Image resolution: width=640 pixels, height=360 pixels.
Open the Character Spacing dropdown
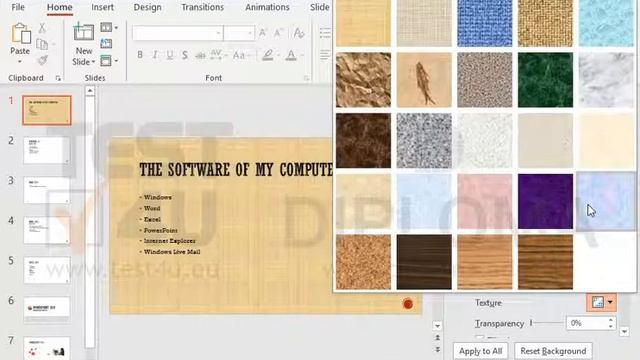tap(218, 55)
